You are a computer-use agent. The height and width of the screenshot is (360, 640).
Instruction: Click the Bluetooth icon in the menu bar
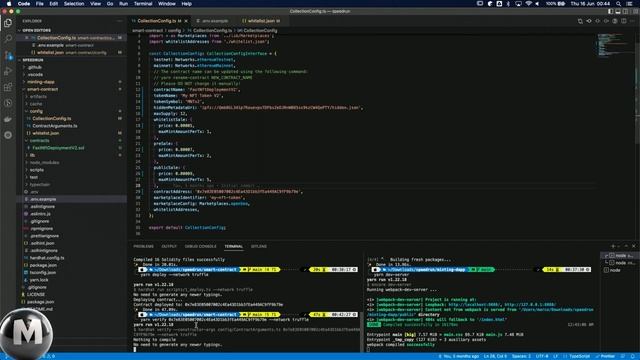point(508,4)
